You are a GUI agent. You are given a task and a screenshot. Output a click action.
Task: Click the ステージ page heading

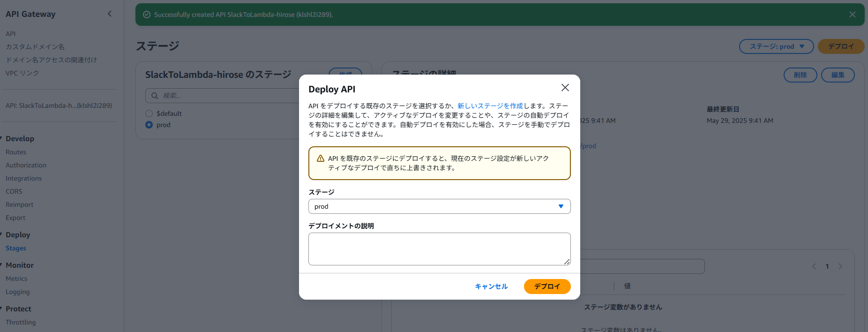coord(157,46)
